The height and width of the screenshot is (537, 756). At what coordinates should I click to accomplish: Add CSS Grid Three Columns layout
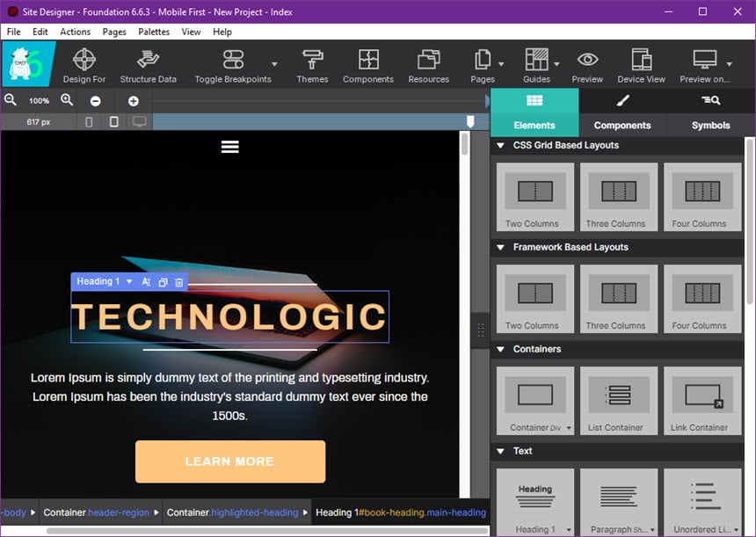click(619, 197)
